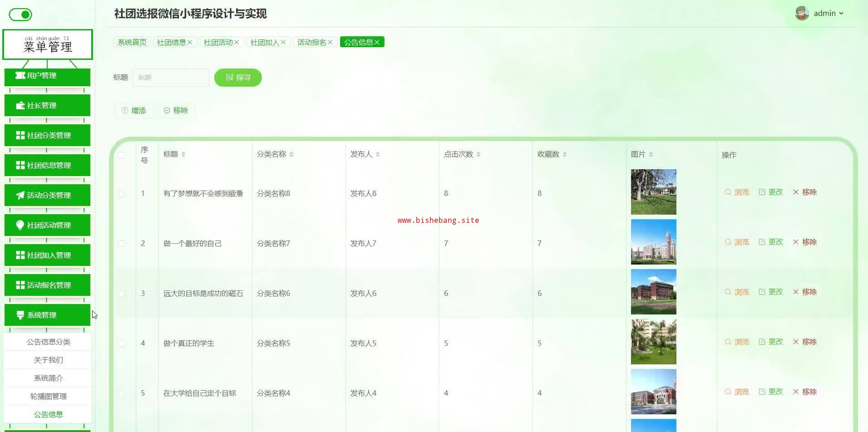Expand the 社团活动管理 sidebar menu

(47, 225)
